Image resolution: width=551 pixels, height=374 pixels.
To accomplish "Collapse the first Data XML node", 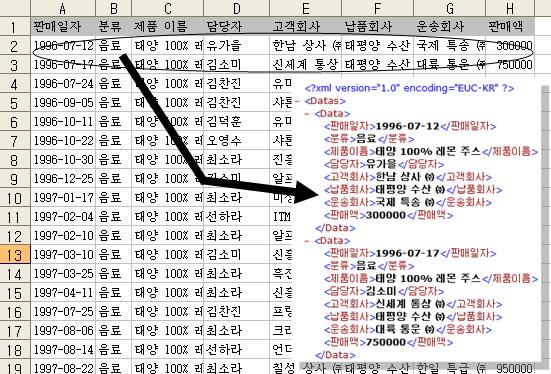I will click(x=307, y=114).
